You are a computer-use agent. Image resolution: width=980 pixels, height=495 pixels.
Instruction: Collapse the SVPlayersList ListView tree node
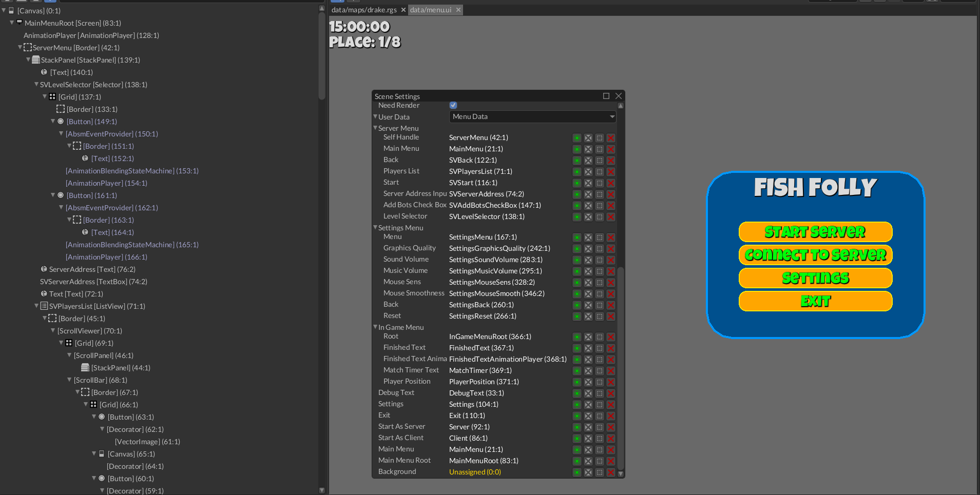point(36,306)
